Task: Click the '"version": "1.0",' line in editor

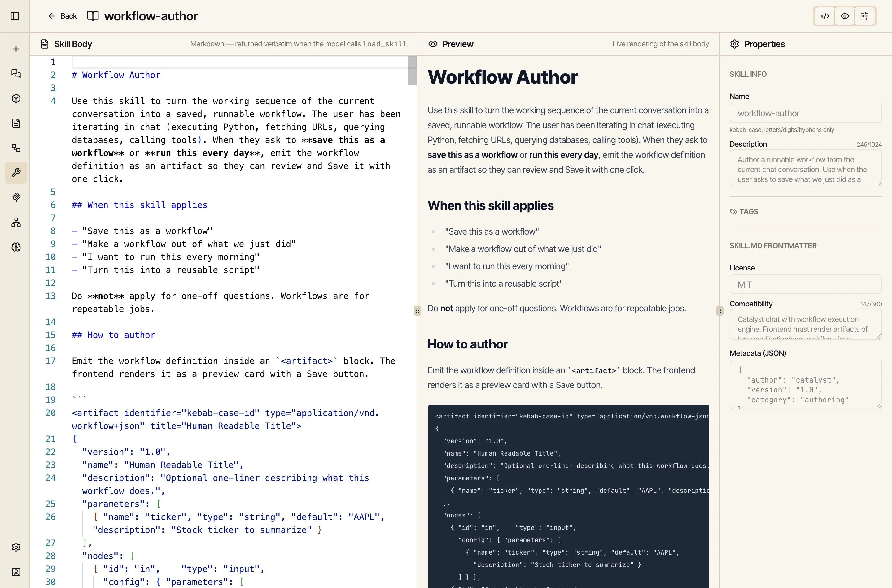Action: coord(126,452)
